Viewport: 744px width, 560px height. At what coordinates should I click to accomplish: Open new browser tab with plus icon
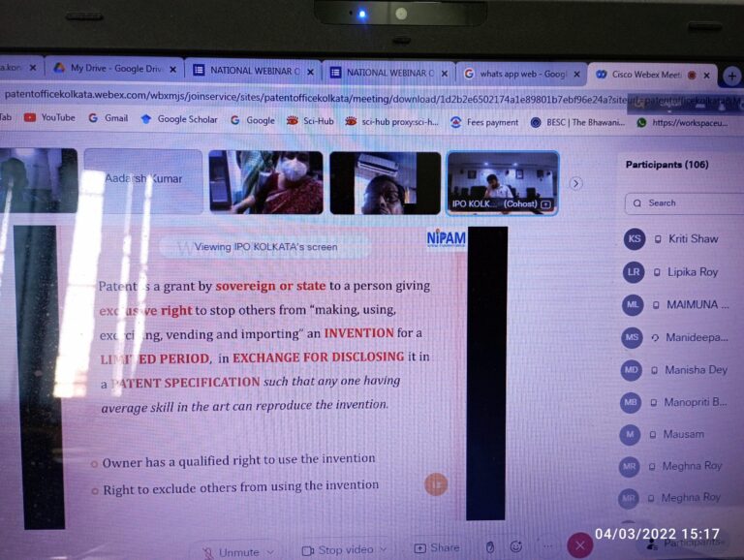[x=731, y=76]
